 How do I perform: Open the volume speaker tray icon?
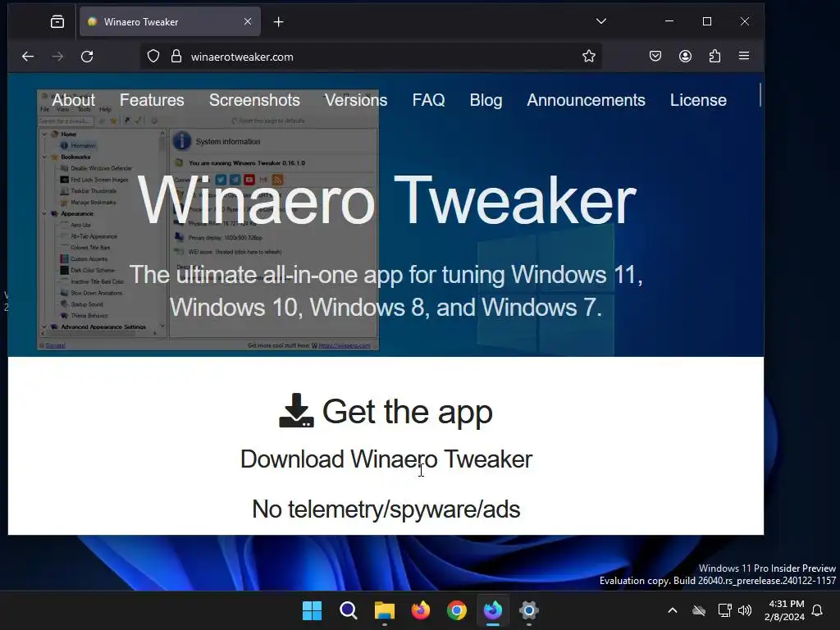[745, 610]
